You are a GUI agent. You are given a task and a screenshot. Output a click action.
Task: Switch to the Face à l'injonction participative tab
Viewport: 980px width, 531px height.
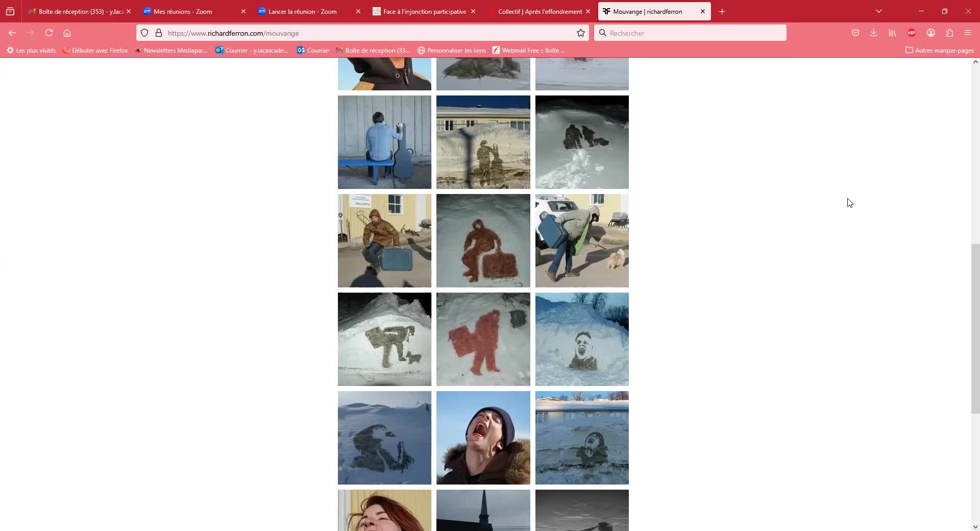[424, 11]
